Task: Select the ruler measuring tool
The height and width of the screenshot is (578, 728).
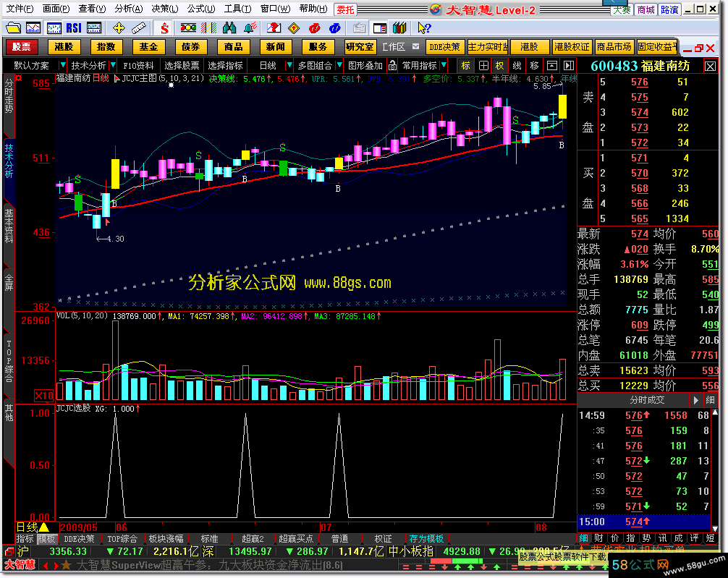Action: coord(139,28)
